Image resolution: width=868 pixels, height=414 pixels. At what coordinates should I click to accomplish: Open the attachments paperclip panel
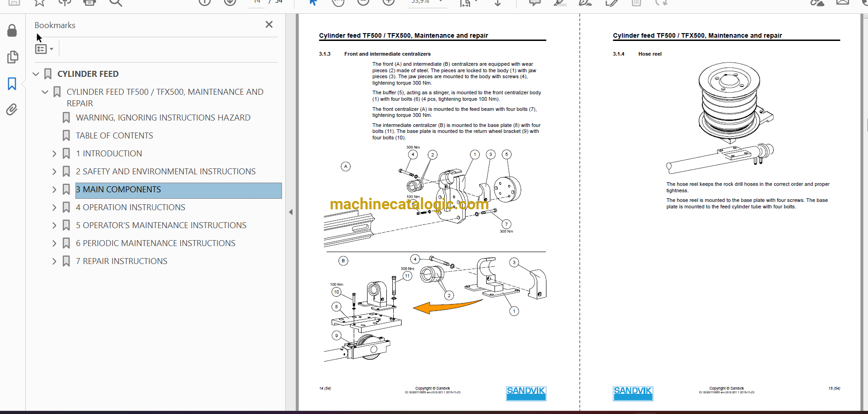coord(12,109)
